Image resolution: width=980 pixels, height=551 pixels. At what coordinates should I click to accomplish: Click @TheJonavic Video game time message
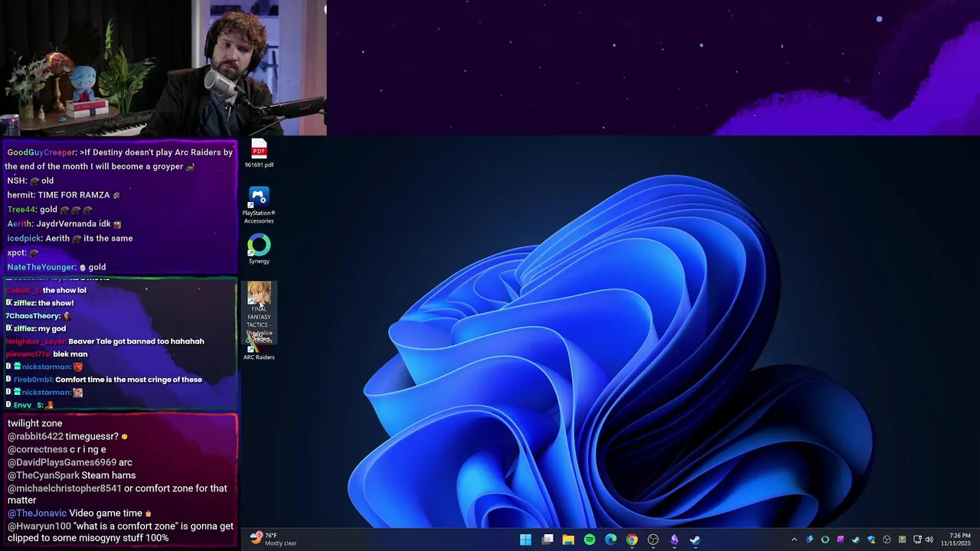click(80, 513)
